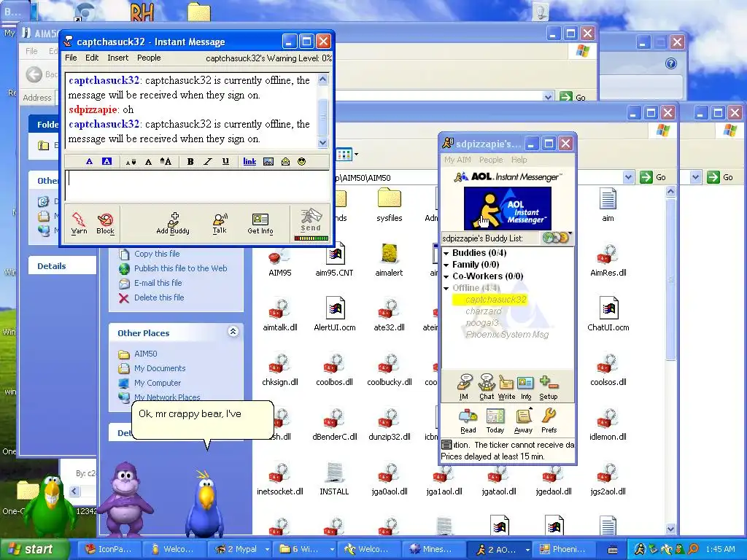Toggle underline formatting in the IM toolbar
The width and height of the screenshot is (747, 560).
tap(225, 161)
